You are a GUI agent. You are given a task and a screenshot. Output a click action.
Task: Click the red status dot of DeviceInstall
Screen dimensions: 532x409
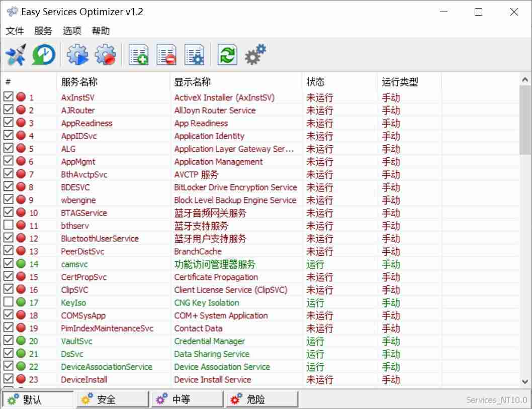pyautogui.click(x=21, y=379)
